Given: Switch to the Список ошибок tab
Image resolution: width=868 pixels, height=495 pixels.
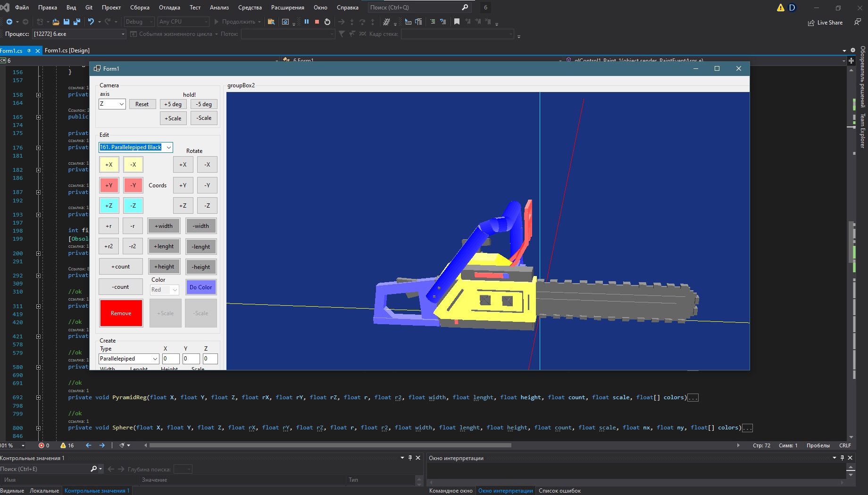Looking at the screenshot, I should 559,491.
